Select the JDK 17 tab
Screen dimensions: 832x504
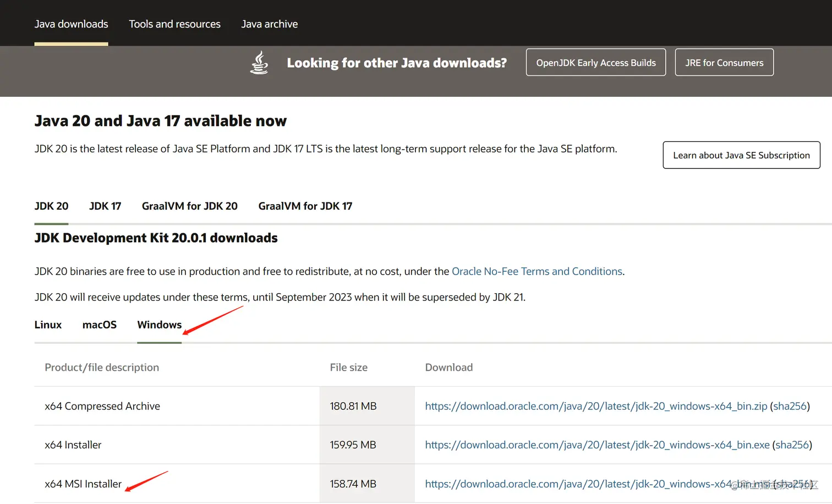pos(105,206)
